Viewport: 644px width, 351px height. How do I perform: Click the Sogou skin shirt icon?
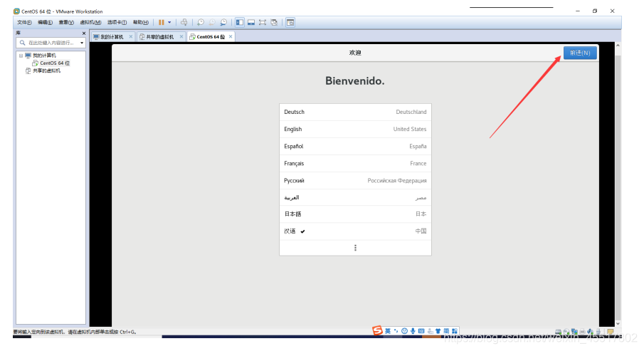[438, 331]
